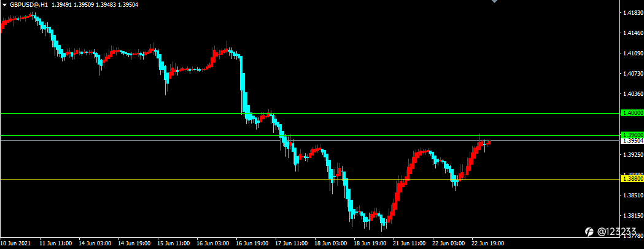The image size is (644, 249).
Task: Click the 1.41460 price axis label
Action: pyautogui.click(x=632, y=33)
